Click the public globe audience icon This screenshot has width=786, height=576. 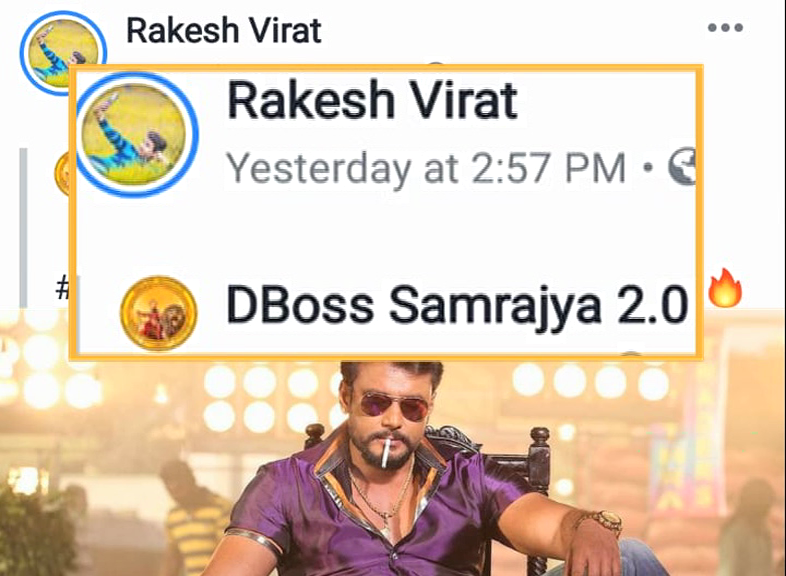tap(683, 166)
